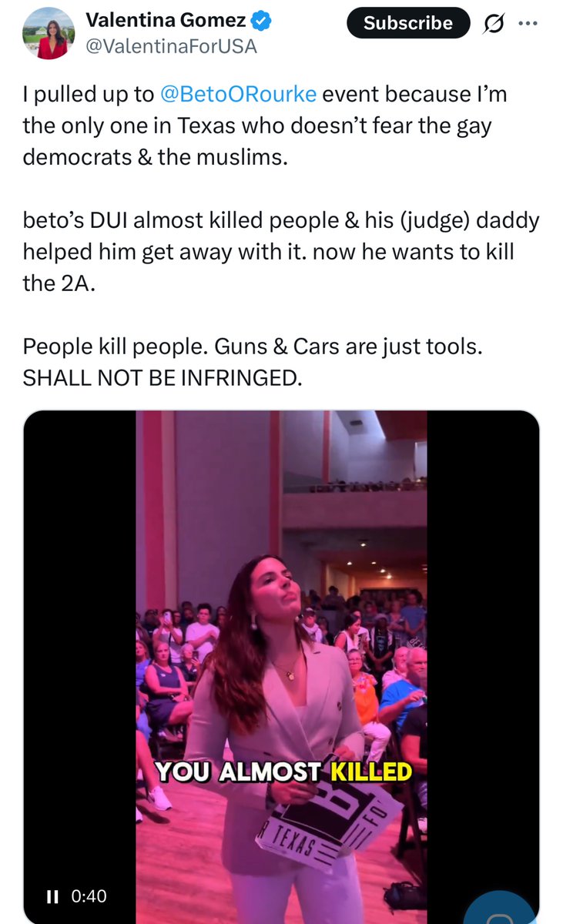The width and height of the screenshot is (563, 924).
Task: Click the 0:40 video timestamp
Action: pyautogui.click(x=89, y=896)
